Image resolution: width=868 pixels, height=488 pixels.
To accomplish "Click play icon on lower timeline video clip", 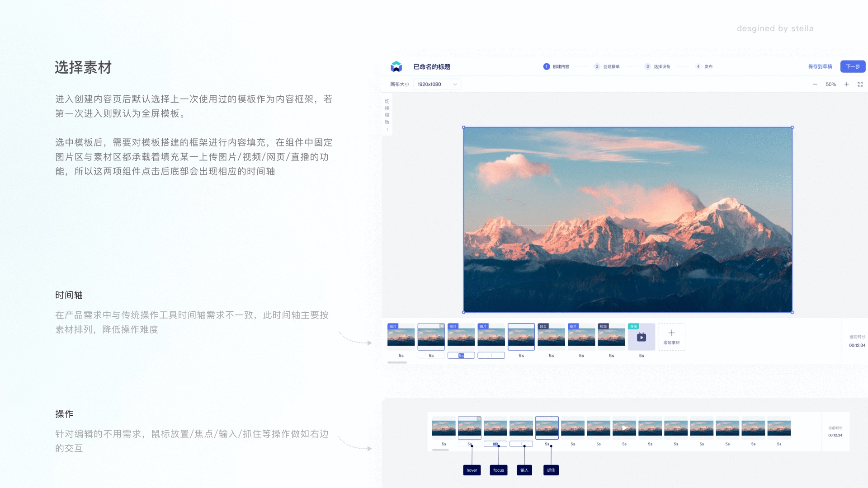I will pos(624,428).
